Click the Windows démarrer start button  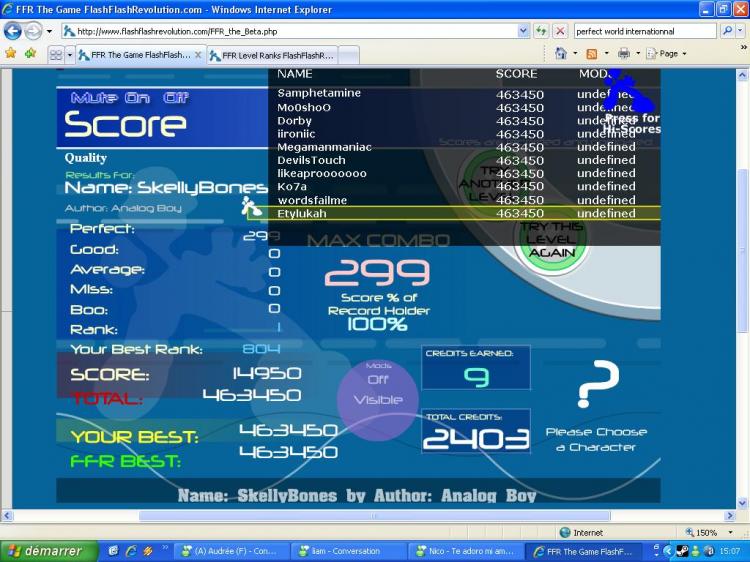(x=48, y=551)
